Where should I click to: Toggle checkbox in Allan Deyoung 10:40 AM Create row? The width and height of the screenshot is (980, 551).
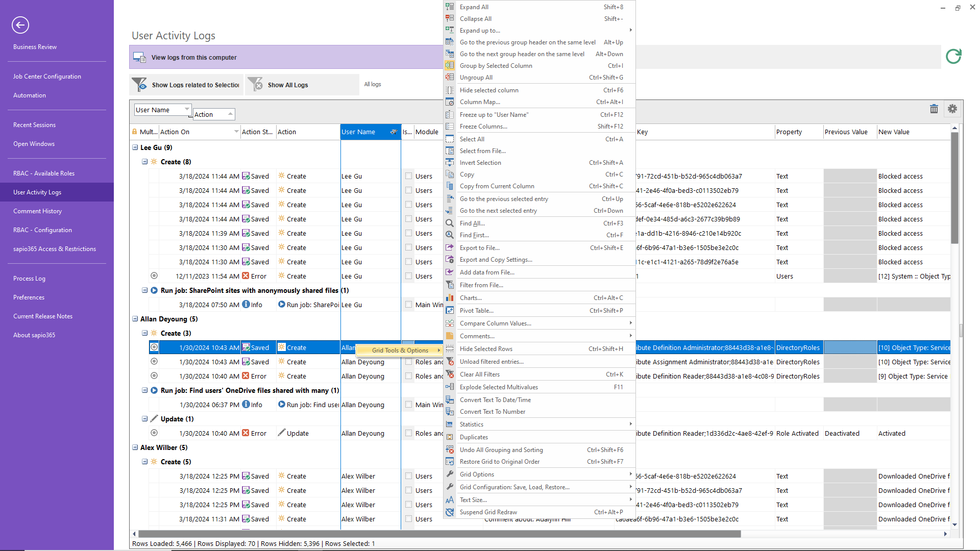(408, 376)
